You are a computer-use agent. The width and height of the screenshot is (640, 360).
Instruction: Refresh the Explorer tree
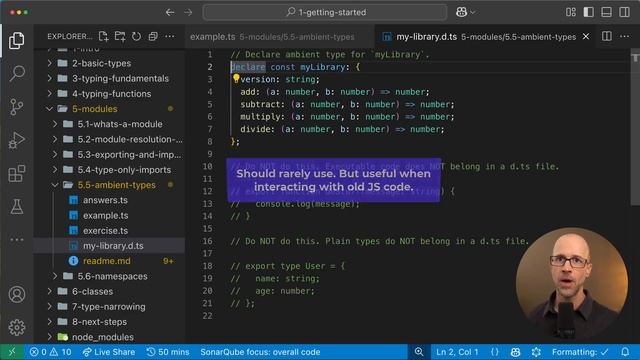136,36
